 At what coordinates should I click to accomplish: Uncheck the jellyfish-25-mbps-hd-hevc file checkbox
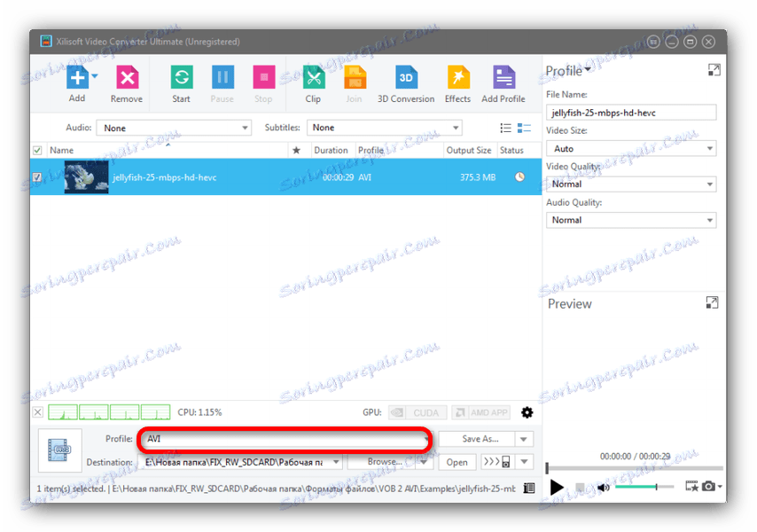click(37, 177)
